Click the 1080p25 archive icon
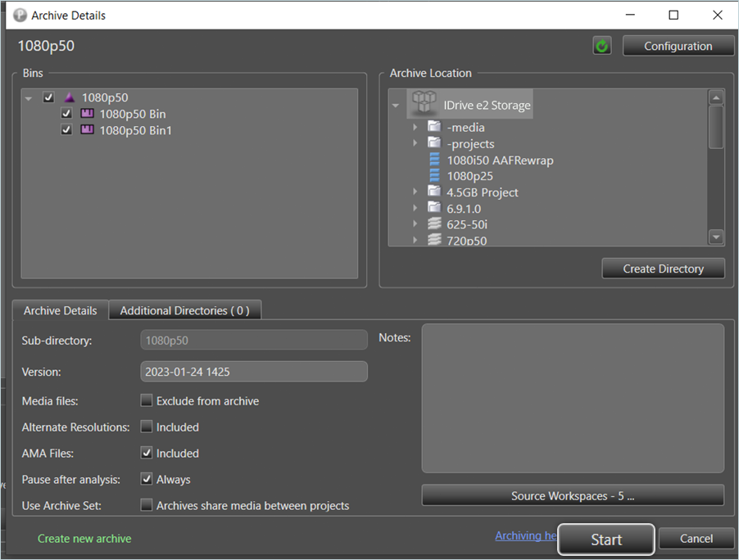The image size is (739, 560). [434, 176]
